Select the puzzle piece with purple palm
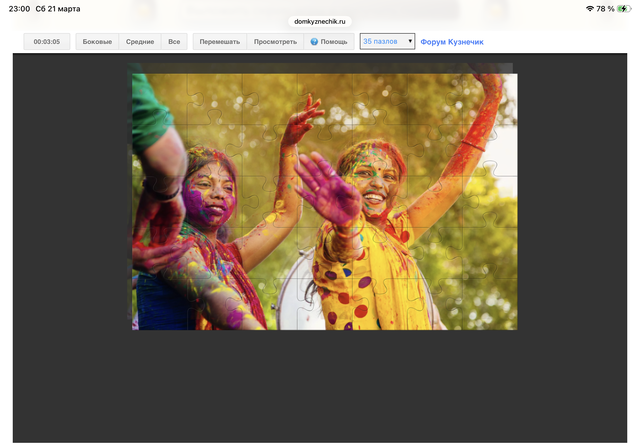 pos(327,188)
